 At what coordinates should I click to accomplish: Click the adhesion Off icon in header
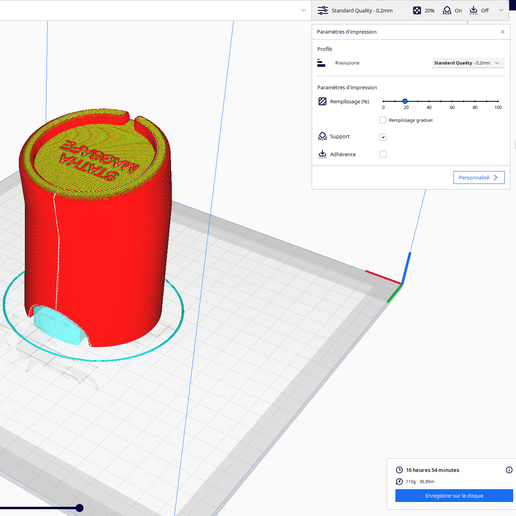click(473, 10)
